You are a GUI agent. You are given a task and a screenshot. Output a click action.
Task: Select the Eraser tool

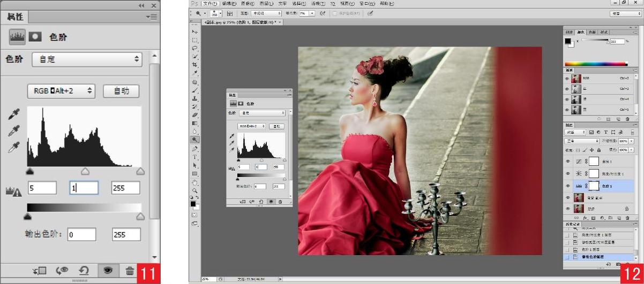(195, 114)
